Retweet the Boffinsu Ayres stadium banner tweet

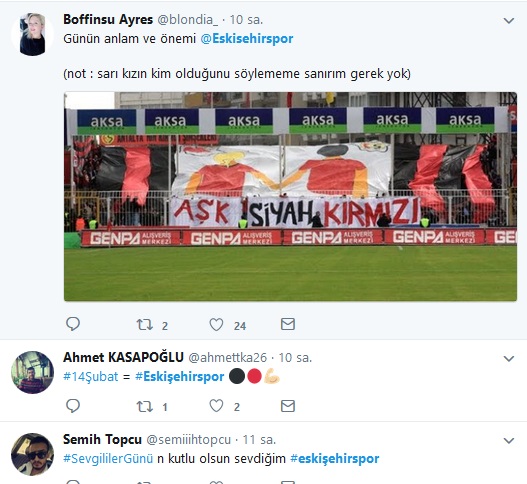145,325
